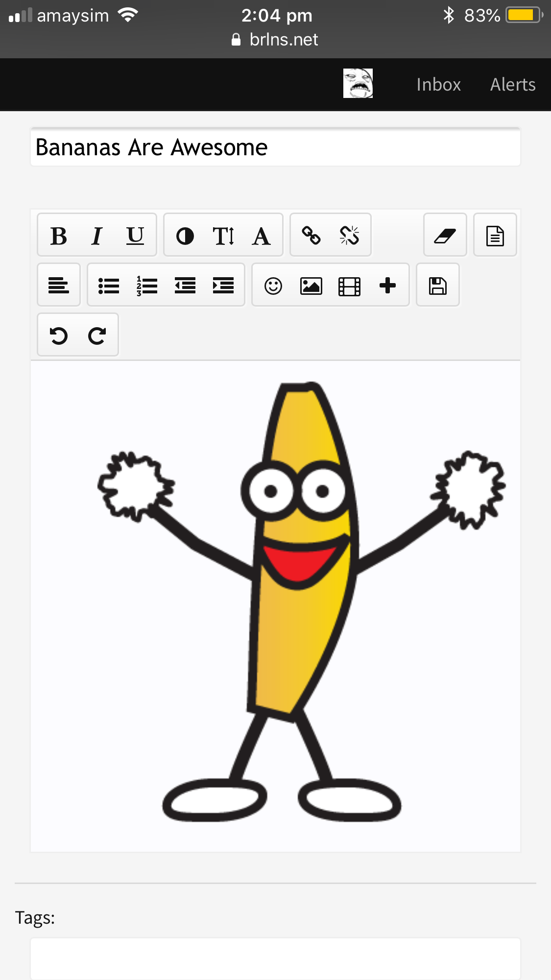The image size is (551, 980).
Task: Toggle underline formatting
Action: click(135, 236)
